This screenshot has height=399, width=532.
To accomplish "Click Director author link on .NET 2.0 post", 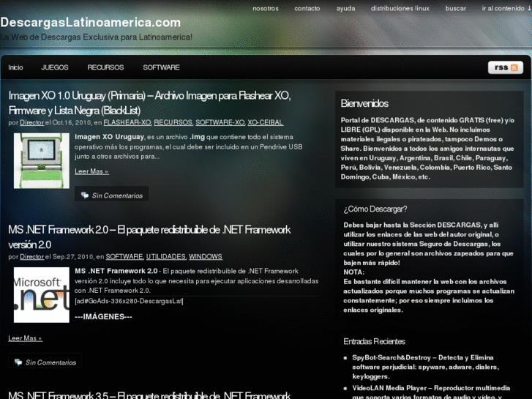I will 32,257.
